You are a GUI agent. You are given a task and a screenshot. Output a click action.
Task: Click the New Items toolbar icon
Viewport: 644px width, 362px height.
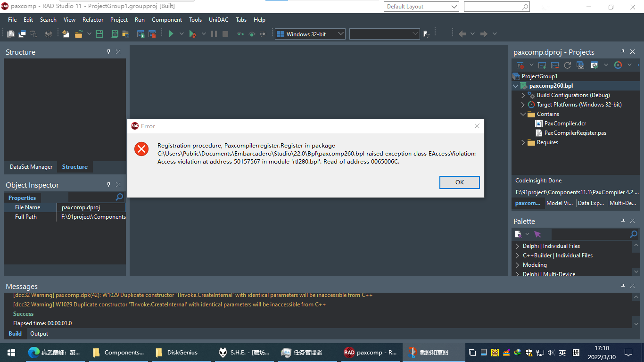66,34
